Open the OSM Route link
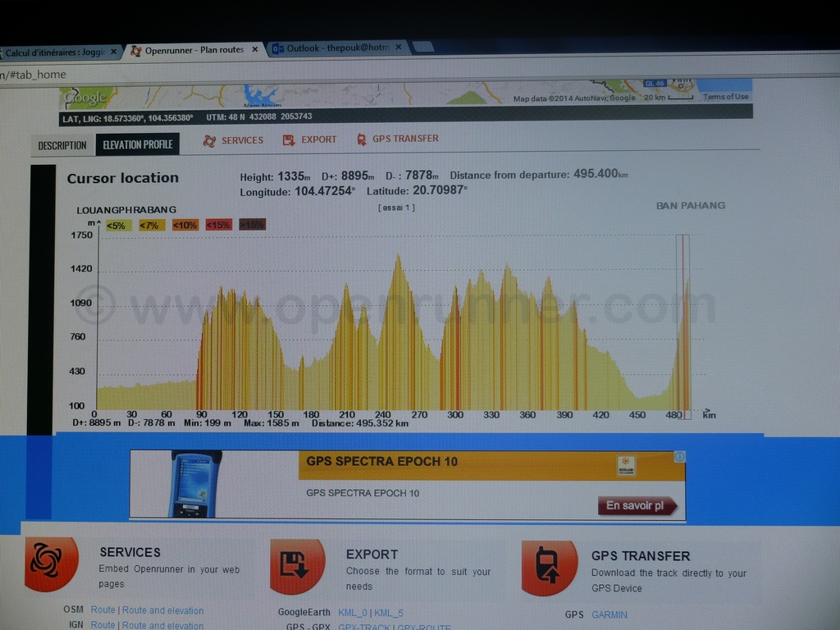Image resolution: width=840 pixels, height=630 pixels. (103, 609)
